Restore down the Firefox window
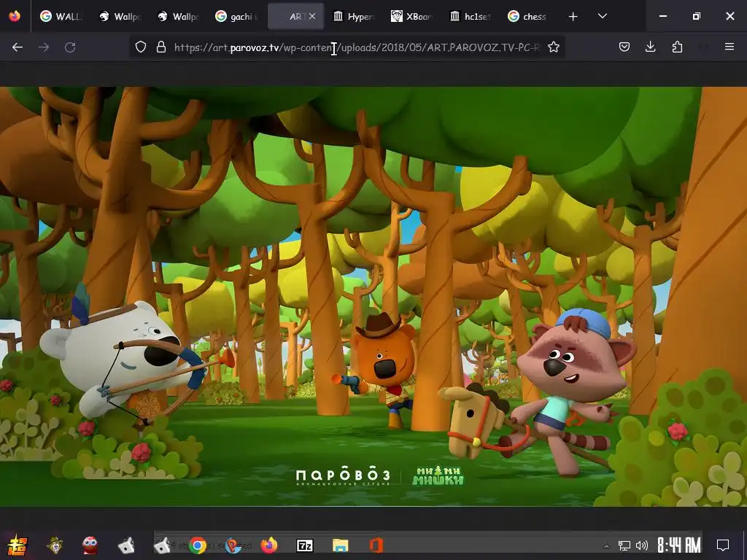Viewport: 747px width, 560px height. [697, 16]
